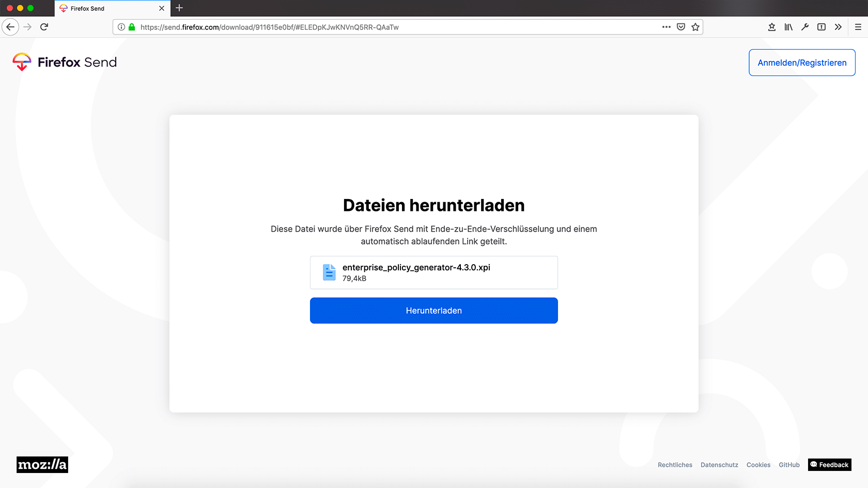Click enterprise_policy_generator-4.3.0.xpi file name
Viewport: 868px width, 488px height.
click(x=416, y=267)
